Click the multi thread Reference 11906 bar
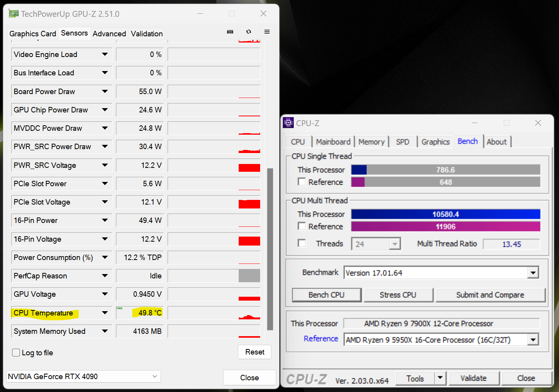 446,226
